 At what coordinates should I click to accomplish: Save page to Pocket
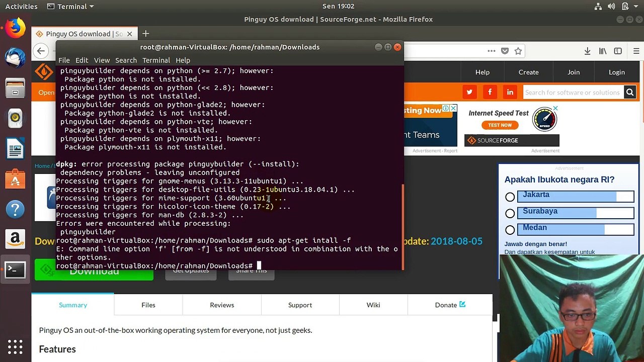tap(505, 51)
